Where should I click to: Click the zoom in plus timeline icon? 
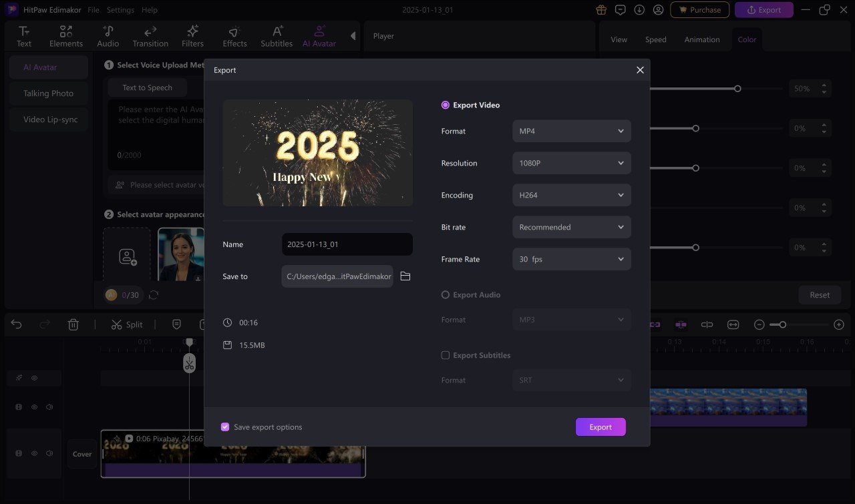(x=839, y=324)
